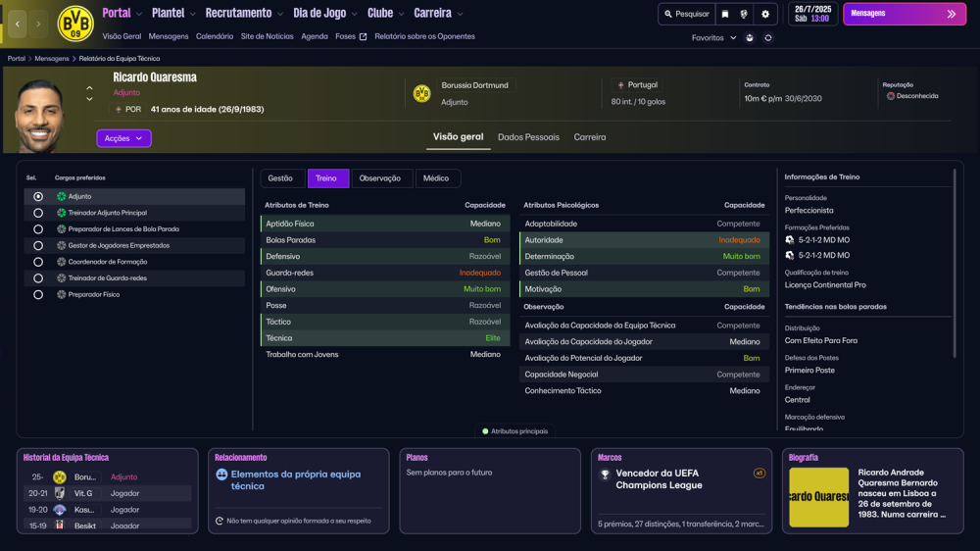Open settings gear icon in top bar

[x=765, y=14]
